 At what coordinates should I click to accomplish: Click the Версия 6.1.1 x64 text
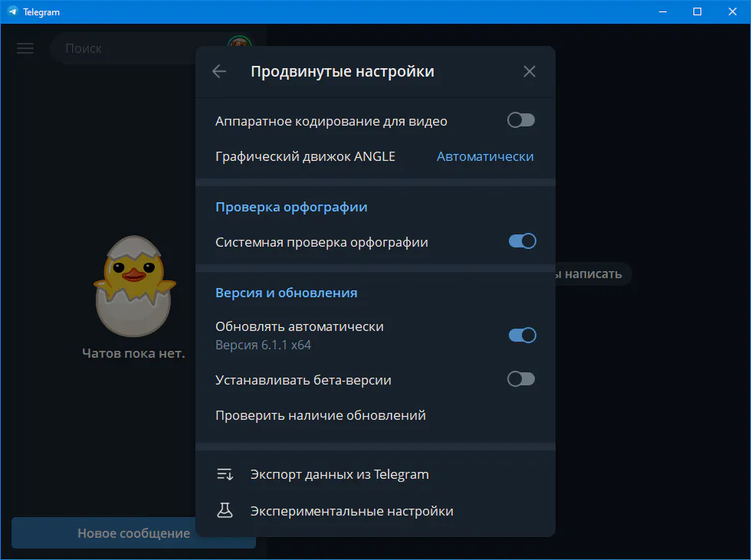[263, 345]
